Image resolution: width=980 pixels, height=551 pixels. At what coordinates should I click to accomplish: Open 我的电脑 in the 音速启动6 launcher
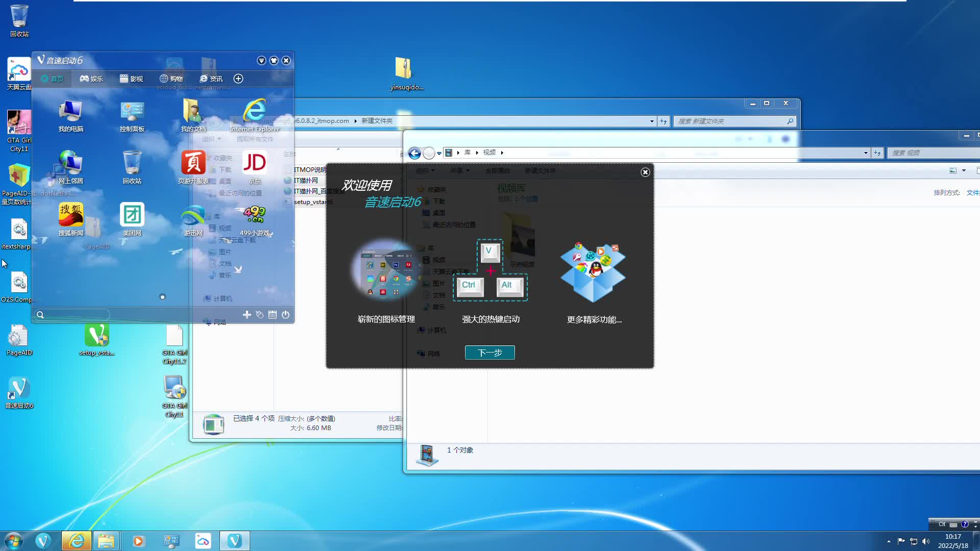[70, 116]
